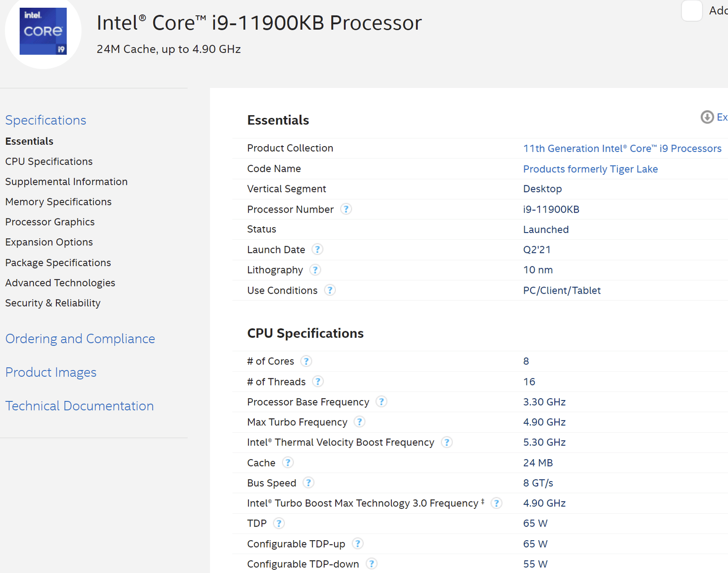Click the Max Turbo Frequency help icon
The image size is (728, 573).
(359, 422)
